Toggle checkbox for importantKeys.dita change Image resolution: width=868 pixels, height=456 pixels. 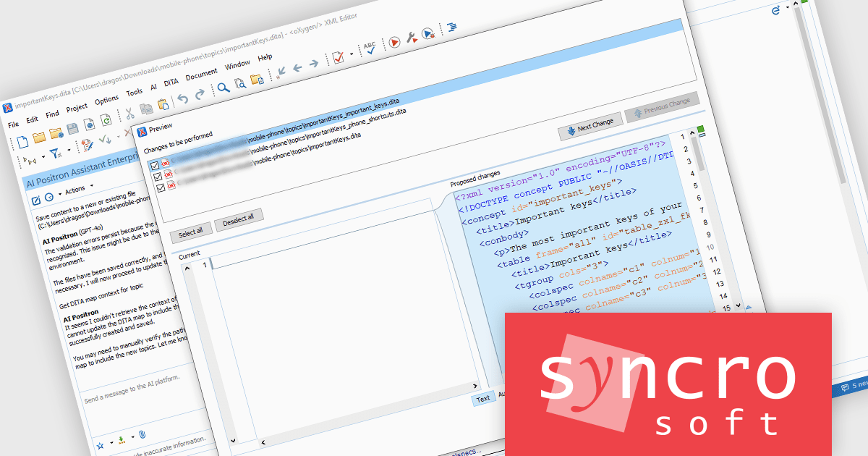[x=160, y=187]
